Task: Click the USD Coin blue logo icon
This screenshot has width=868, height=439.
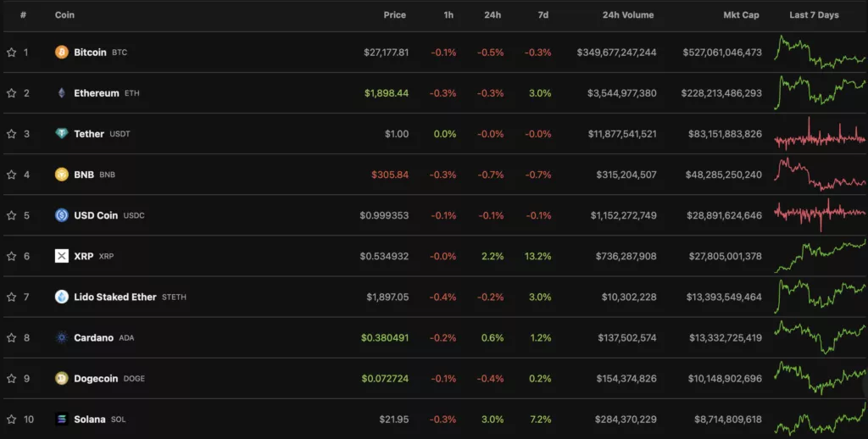Action: [x=61, y=215]
